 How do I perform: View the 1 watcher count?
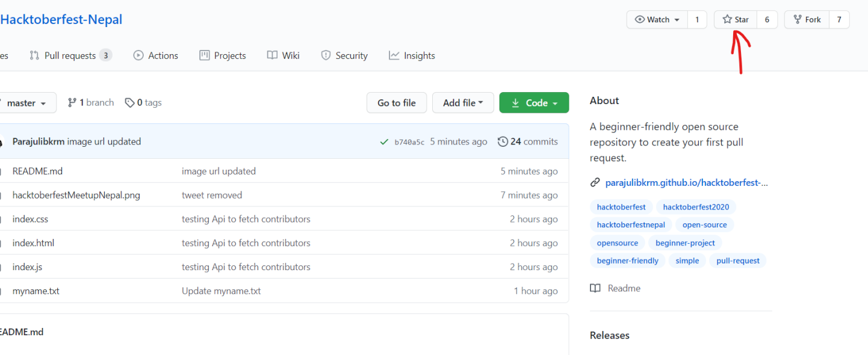697,20
